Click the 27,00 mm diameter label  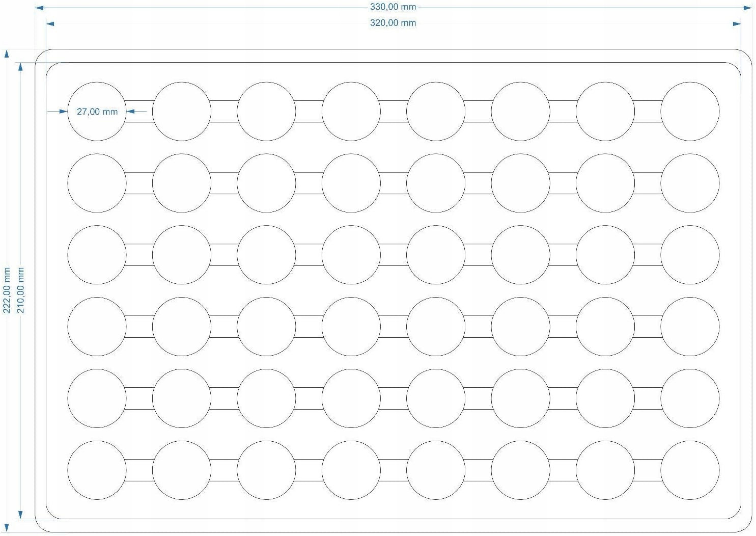(x=97, y=112)
